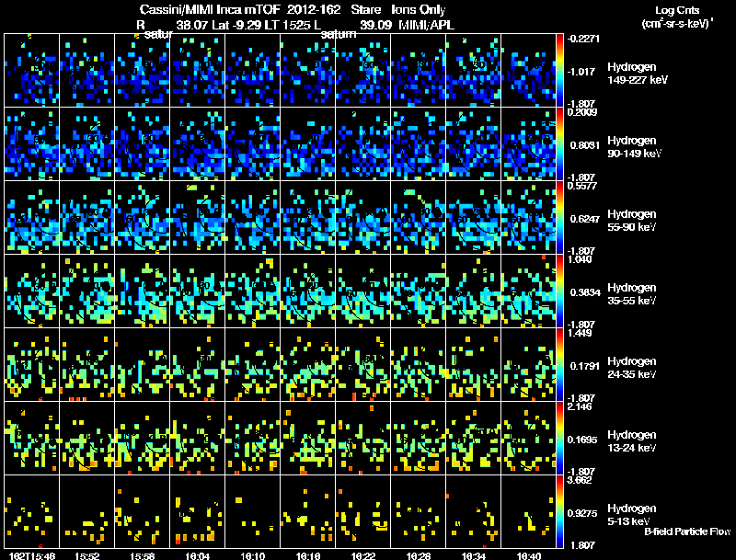The image size is (736, 560).
Task: Click the 162T15:46 start time label
Action: point(32,555)
